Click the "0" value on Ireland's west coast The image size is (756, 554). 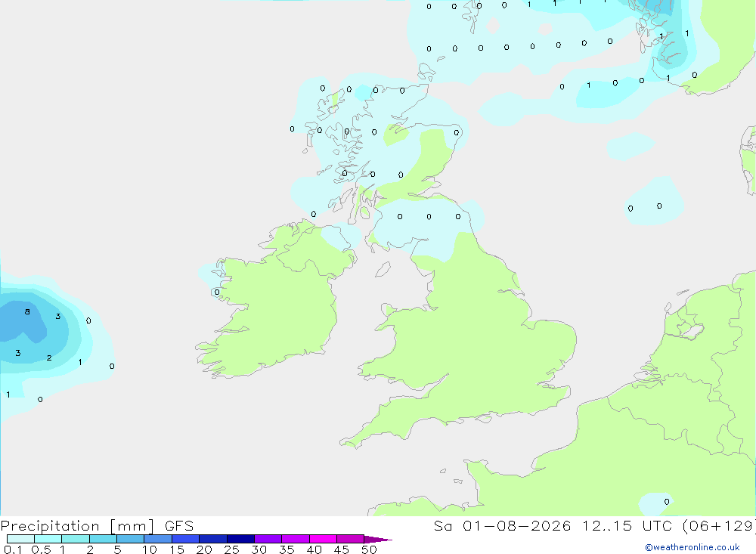pos(217,292)
